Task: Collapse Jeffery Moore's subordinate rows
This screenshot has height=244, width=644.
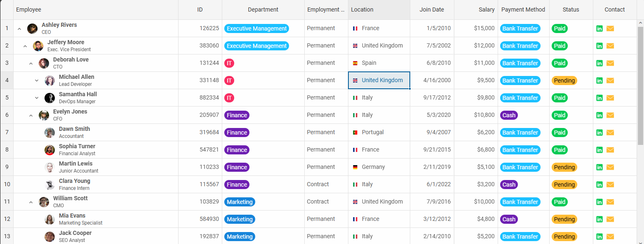Action: click(x=25, y=46)
